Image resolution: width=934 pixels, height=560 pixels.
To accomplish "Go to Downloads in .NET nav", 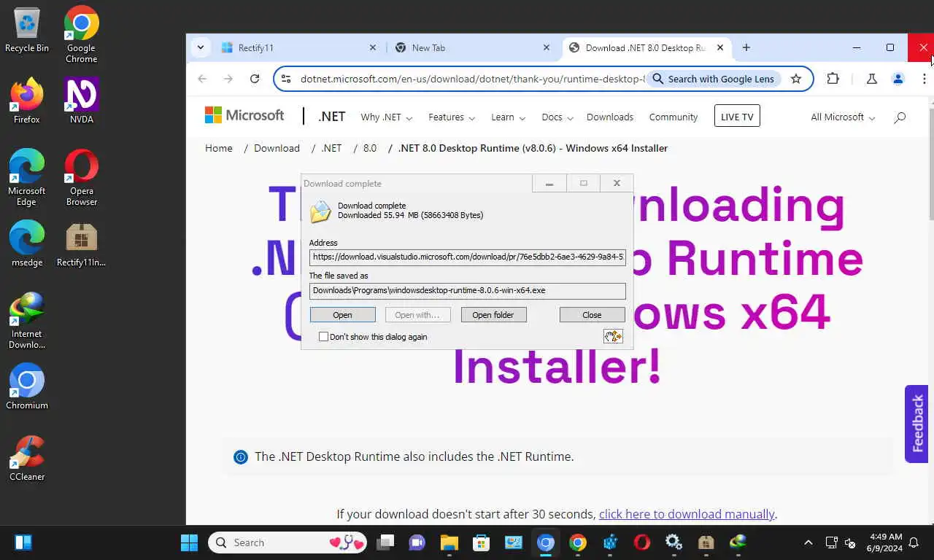I will pyautogui.click(x=610, y=117).
